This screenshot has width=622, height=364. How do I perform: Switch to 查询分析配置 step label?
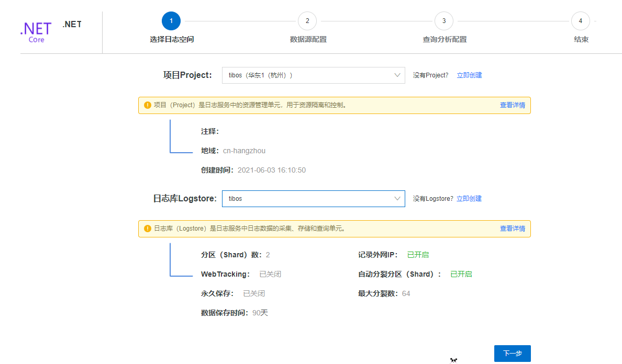(x=445, y=39)
